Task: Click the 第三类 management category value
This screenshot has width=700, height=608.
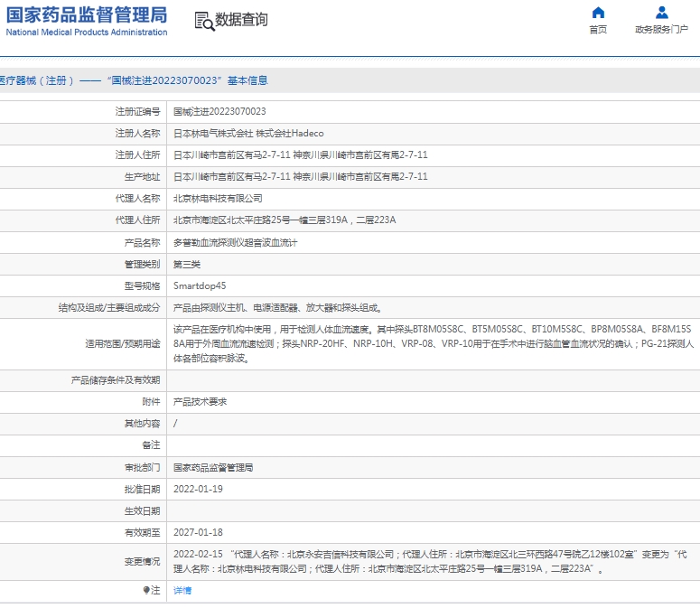Action: tap(187, 265)
